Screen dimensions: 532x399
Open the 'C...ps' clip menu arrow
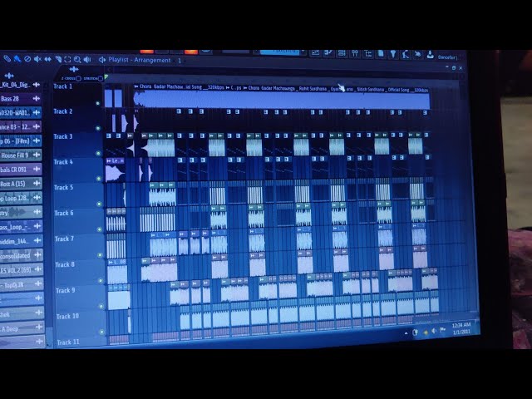[x=228, y=87]
